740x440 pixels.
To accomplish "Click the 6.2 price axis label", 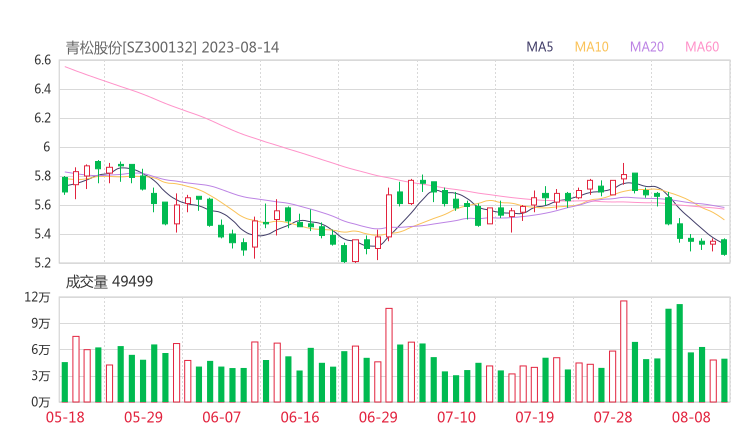I will (42, 118).
